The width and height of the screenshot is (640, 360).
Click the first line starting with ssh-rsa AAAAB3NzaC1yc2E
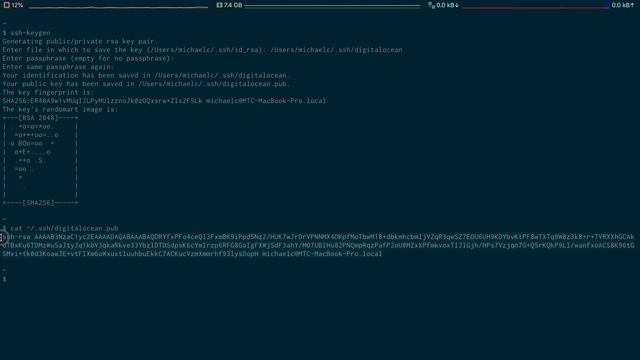pos(318,237)
